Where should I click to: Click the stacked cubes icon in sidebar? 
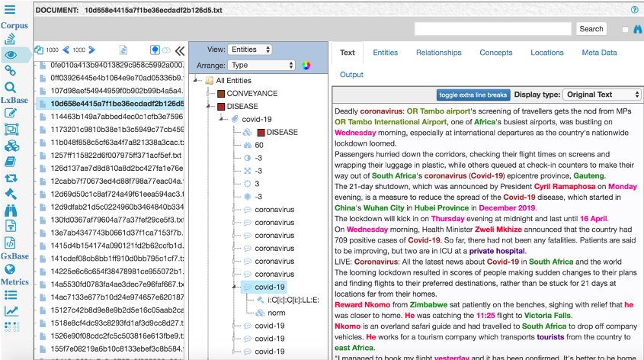coord(11,146)
